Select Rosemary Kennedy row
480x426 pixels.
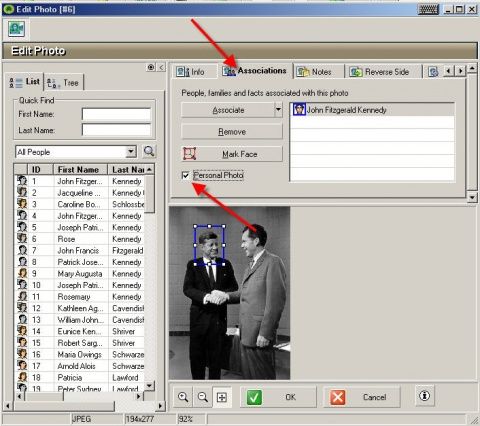80,297
